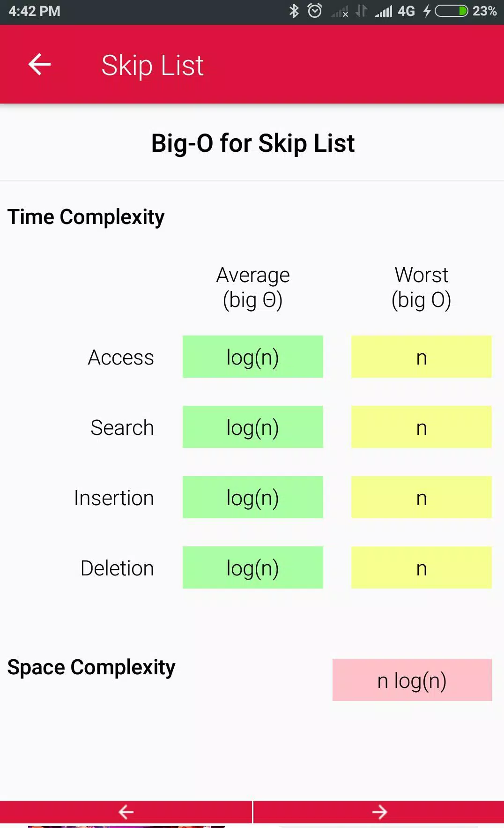504x828 pixels.
Task: Tap the Space Complexity heading
Action: click(91, 667)
